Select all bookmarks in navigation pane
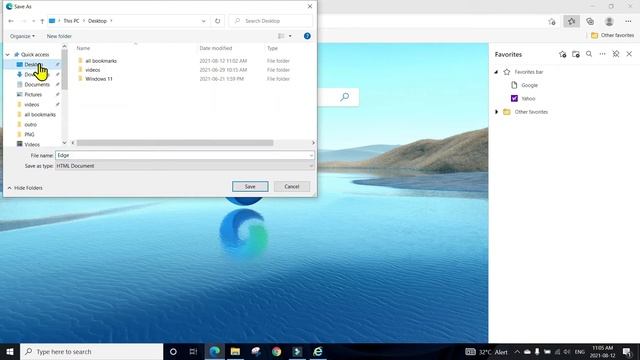The image size is (640, 360). coord(40,114)
